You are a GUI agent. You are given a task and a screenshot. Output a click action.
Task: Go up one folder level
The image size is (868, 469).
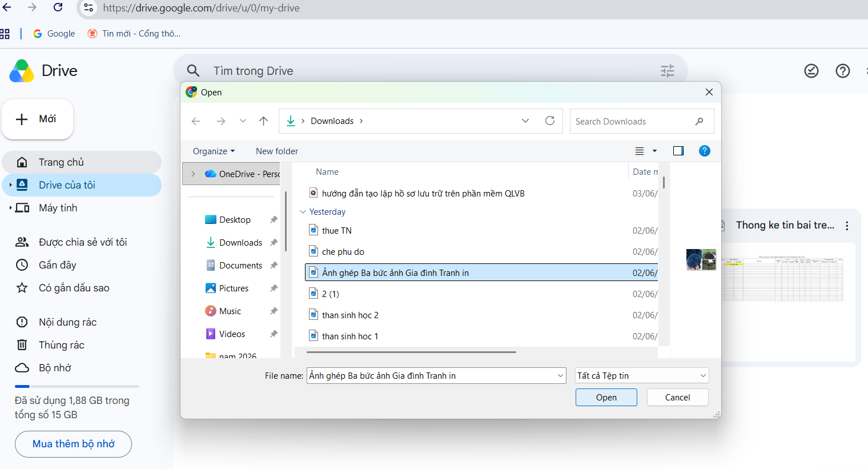[x=263, y=121]
